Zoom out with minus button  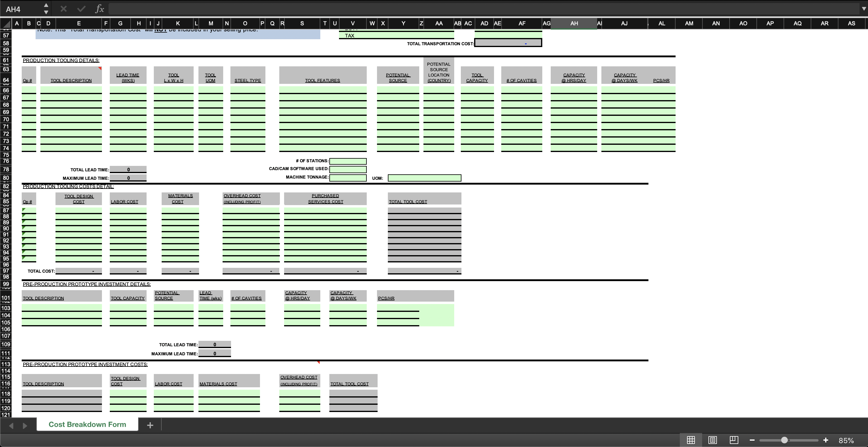752,440
